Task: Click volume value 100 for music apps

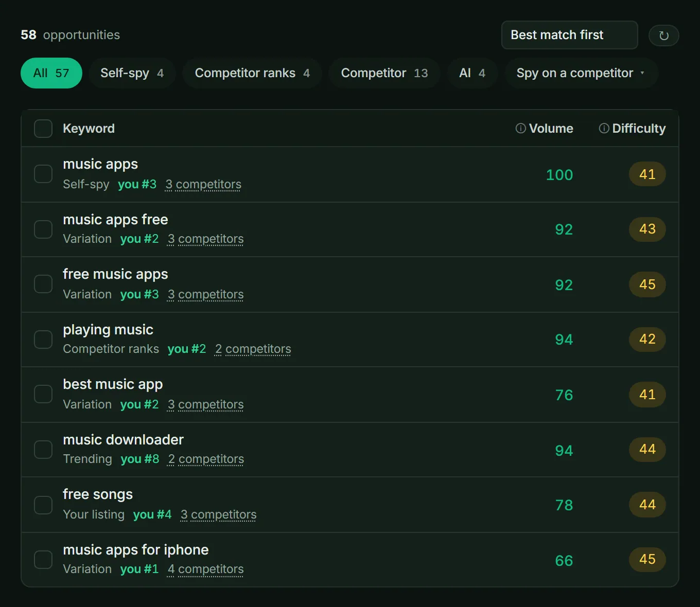Action: point(559,175)
